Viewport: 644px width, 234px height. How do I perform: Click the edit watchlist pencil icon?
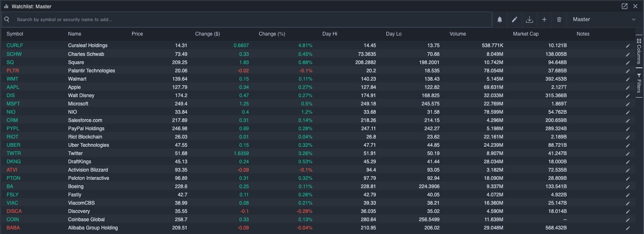tap(514, 19)
